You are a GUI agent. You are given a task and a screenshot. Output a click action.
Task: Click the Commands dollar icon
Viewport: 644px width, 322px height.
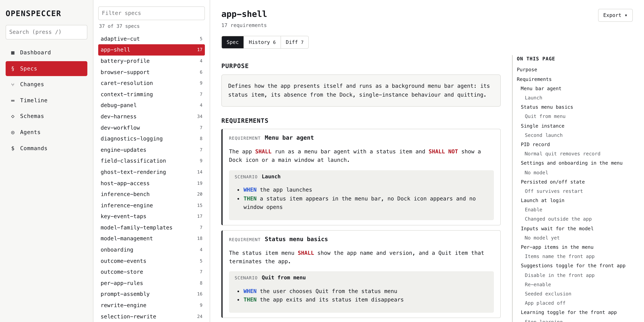pos(13,148)
